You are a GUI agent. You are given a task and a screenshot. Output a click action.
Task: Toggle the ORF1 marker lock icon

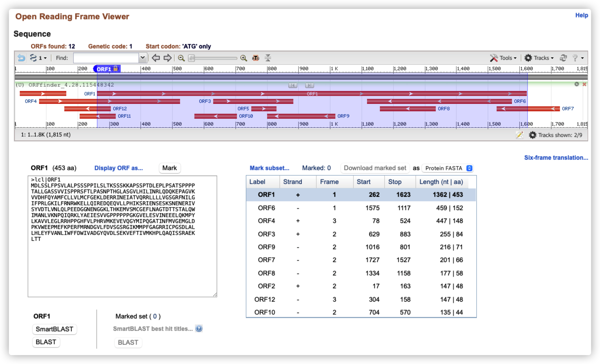click(x=115, y=68)
